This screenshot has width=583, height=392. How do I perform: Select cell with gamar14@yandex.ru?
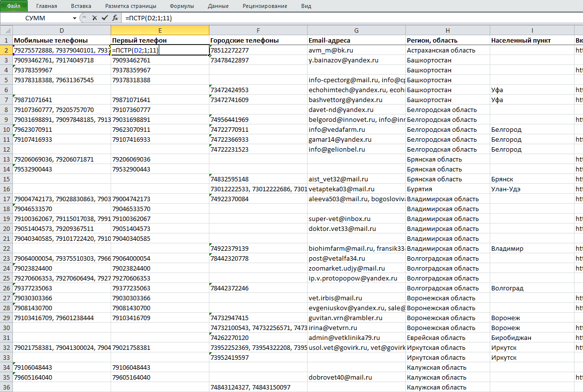(356, 140)
